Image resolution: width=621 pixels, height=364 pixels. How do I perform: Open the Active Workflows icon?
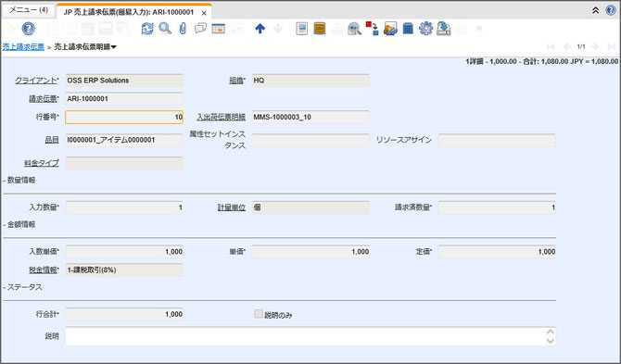(x=372, y=29)
